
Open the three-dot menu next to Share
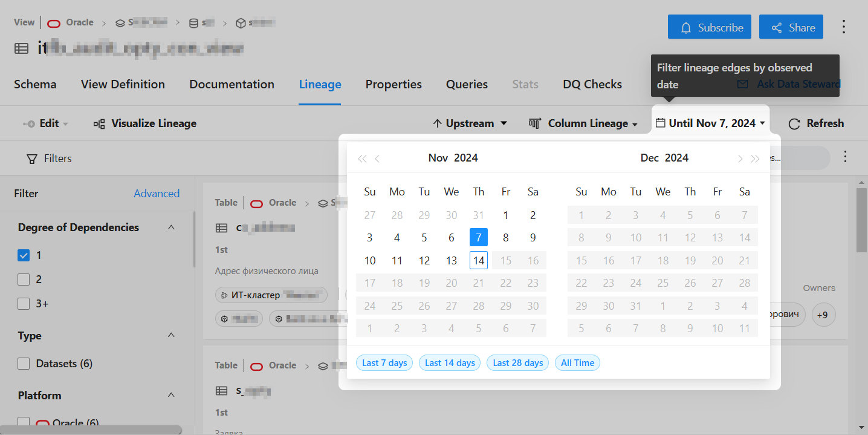click(844, 27)
